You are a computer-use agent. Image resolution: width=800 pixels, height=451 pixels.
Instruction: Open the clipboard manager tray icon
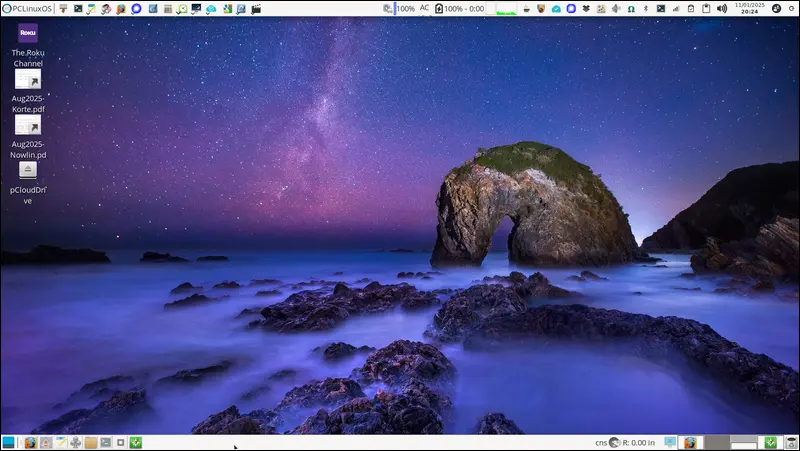(706, 9)
